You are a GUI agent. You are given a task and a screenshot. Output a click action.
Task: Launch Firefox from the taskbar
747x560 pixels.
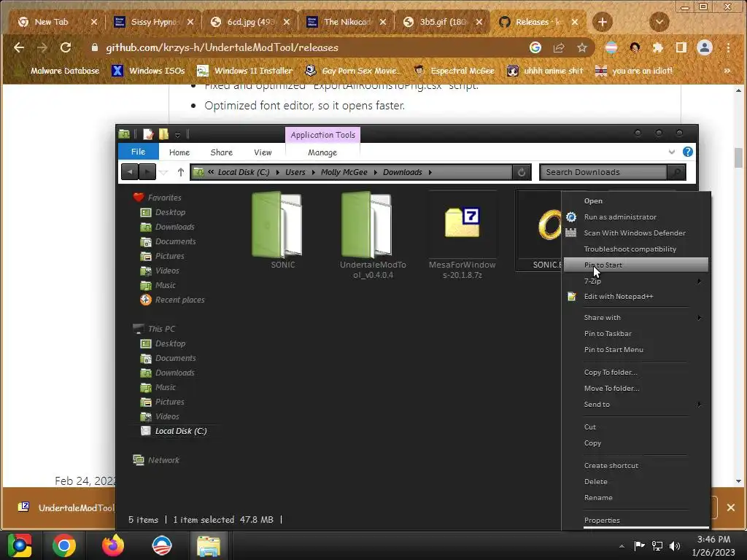[x=113, y=545]
